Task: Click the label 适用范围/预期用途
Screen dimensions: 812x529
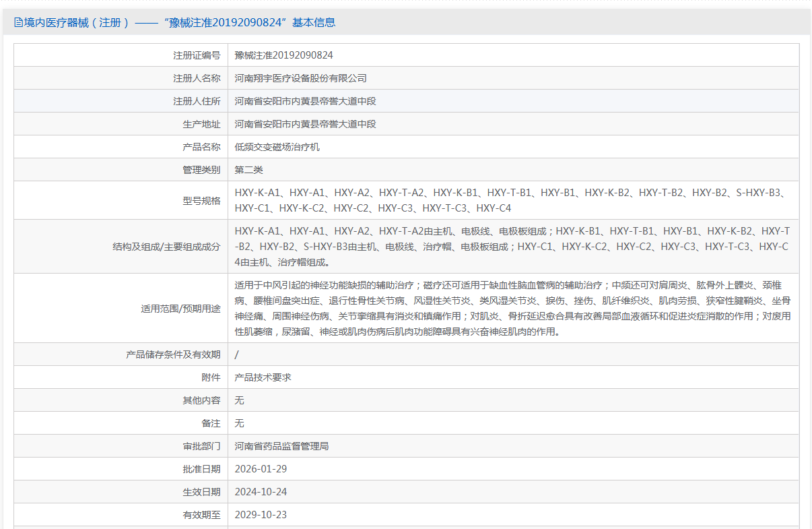Action: pyautogui.click(x=180, y=309)
